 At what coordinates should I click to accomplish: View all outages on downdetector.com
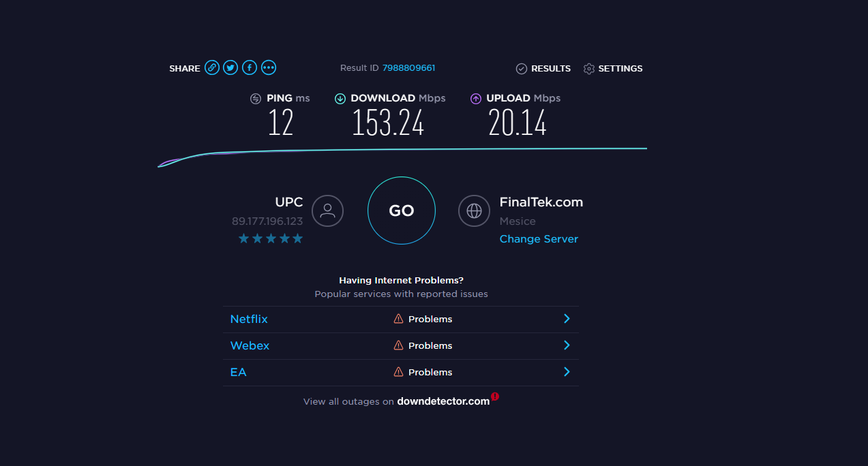point(443,401)
